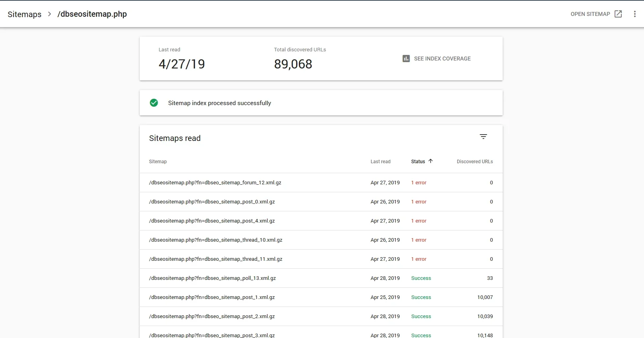Viewport: 644px width, 338px height.
Task: Click Success status for post_1 sitemap
Action: tap(421, 297)
